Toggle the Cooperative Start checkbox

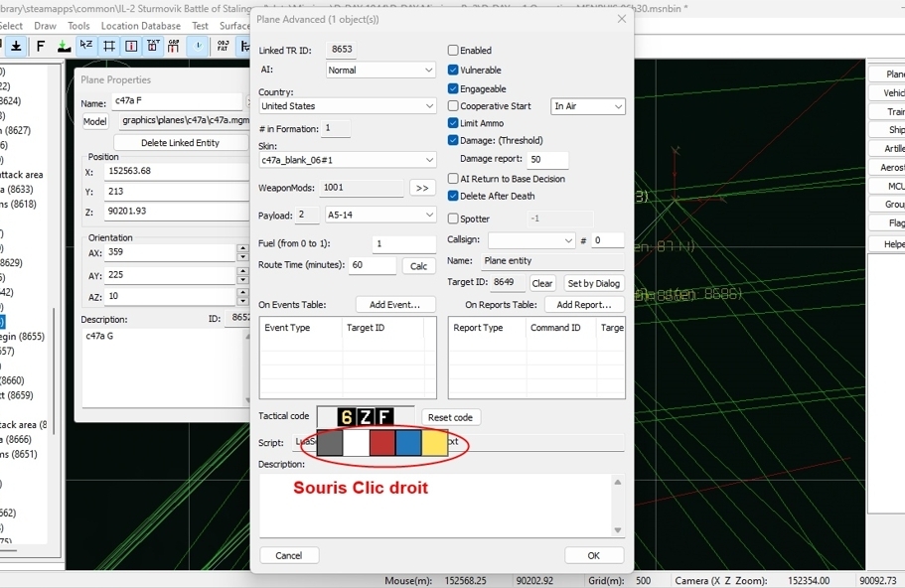click(453, 106)
